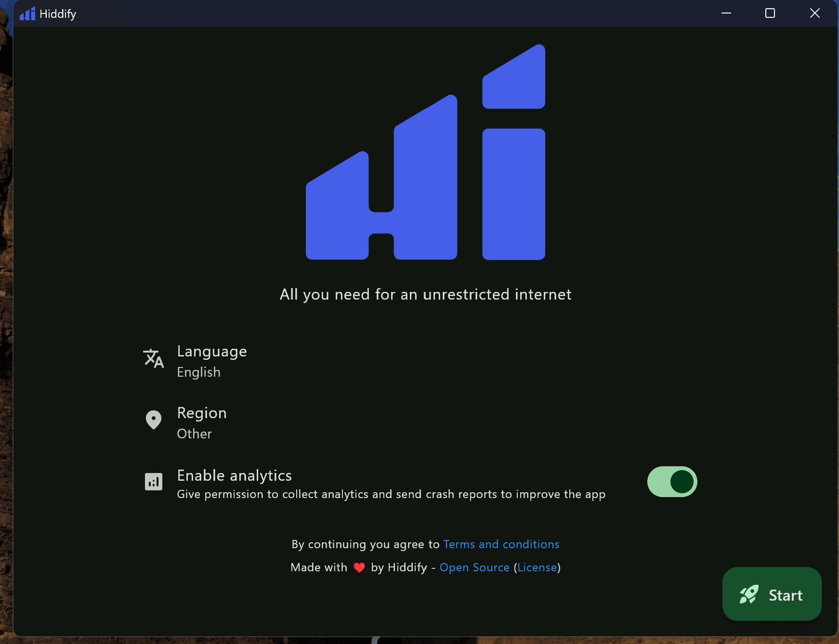This screenshot has height=644, width=839.
Task: Open the Terms and conditions link
Action: [501, 544]
